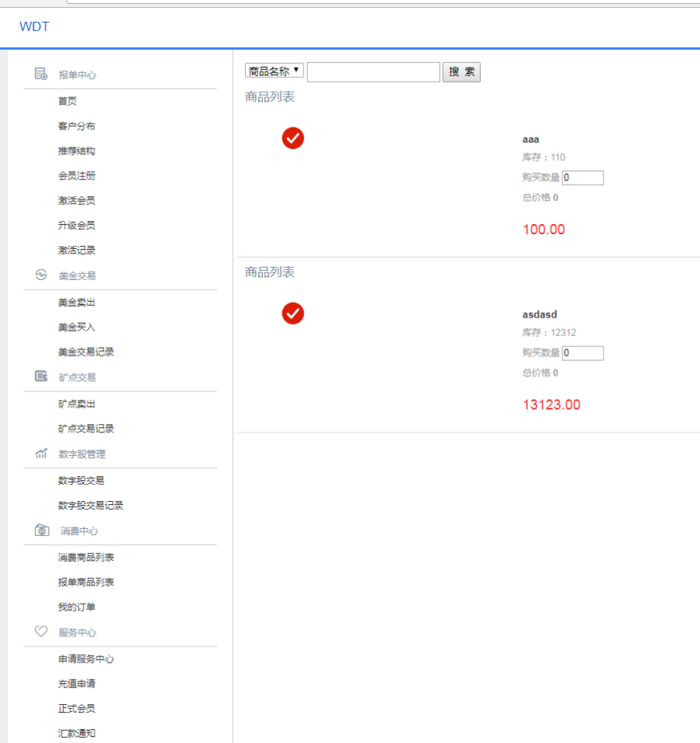Go to 我的订单 page
Image resolution: width=700 pixels, height=743 pixels.
pyautogui.click(x=76, y=607)
